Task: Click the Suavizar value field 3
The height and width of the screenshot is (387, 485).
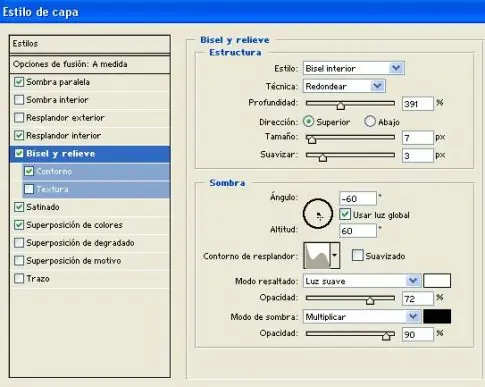Action: click(x=418, y=156)
